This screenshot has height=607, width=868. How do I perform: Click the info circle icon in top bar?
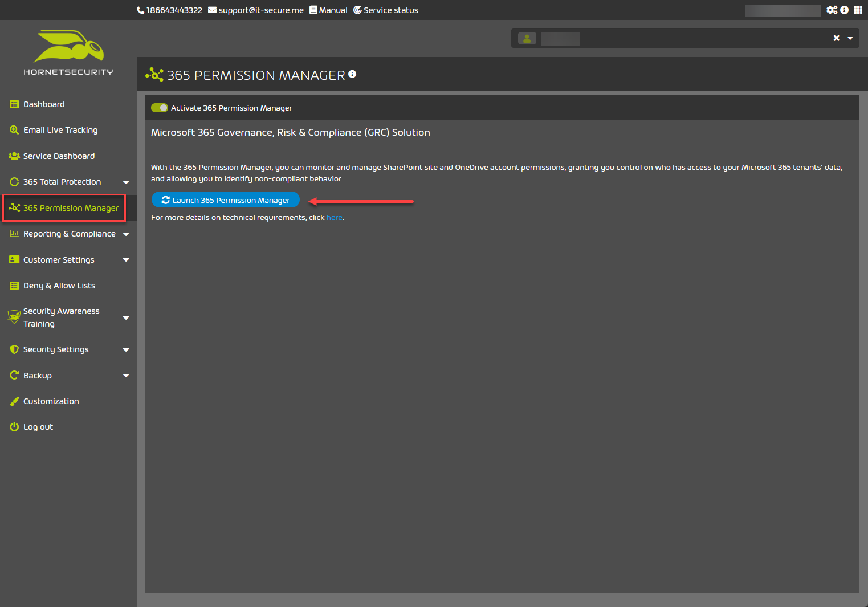[x=845, y=10]
